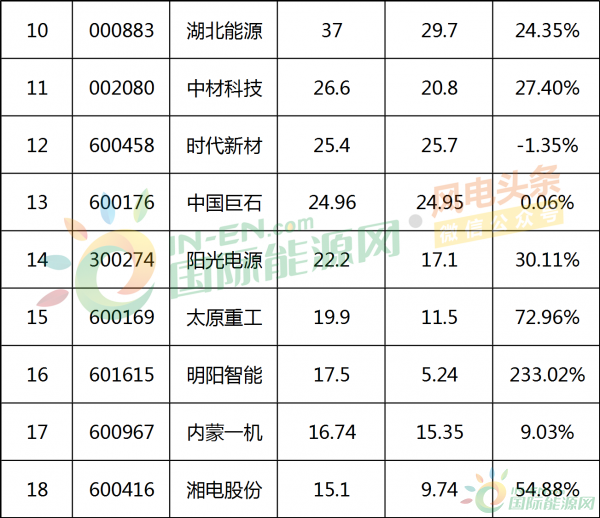Click the value 24.96
Screen dimensions: 600x518
point(332,202)
